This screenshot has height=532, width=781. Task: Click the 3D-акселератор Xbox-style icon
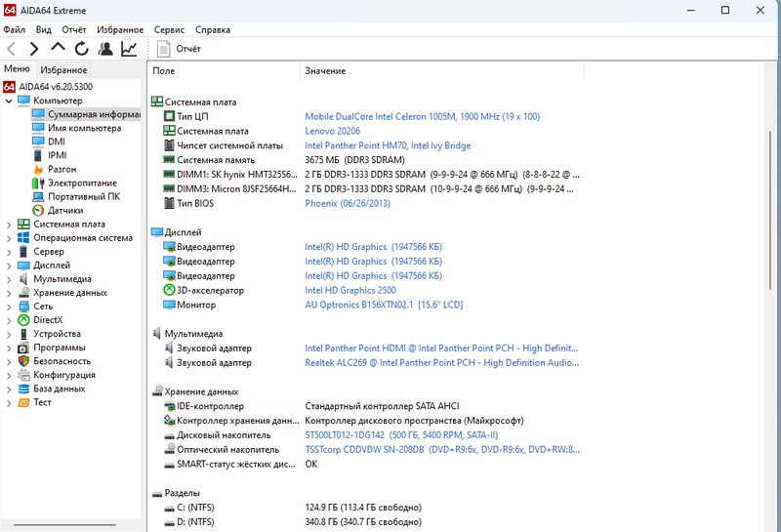169,290
